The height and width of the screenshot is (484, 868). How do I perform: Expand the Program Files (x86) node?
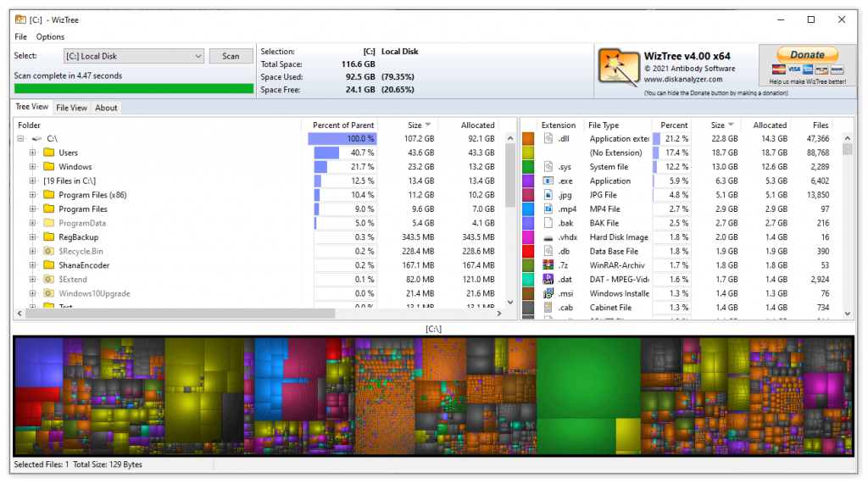33,195
